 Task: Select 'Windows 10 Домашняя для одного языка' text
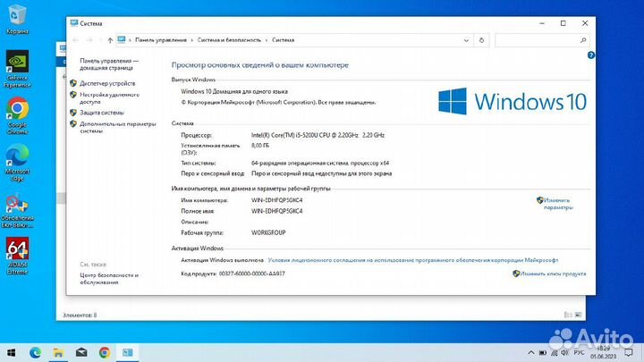tap(234, 91)
